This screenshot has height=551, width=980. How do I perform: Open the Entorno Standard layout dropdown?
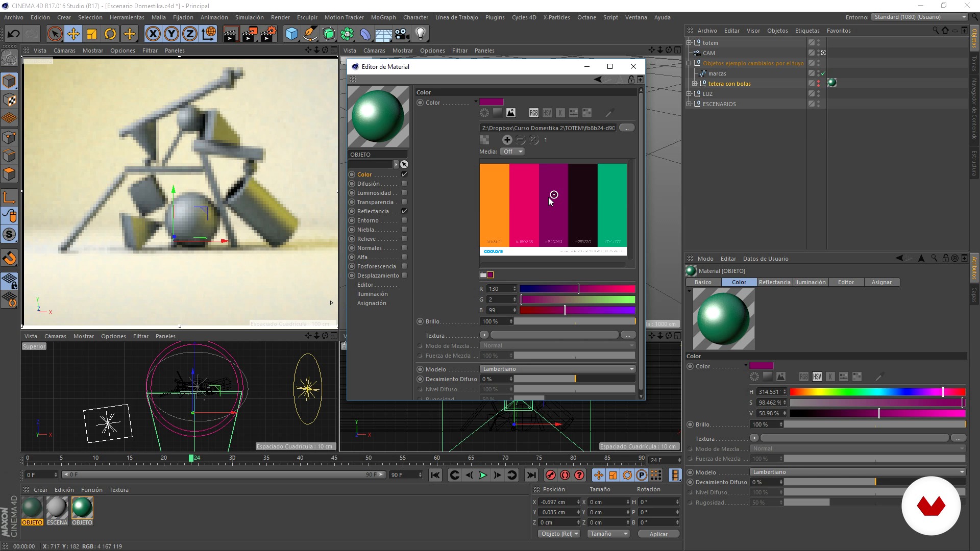point(919,17)
